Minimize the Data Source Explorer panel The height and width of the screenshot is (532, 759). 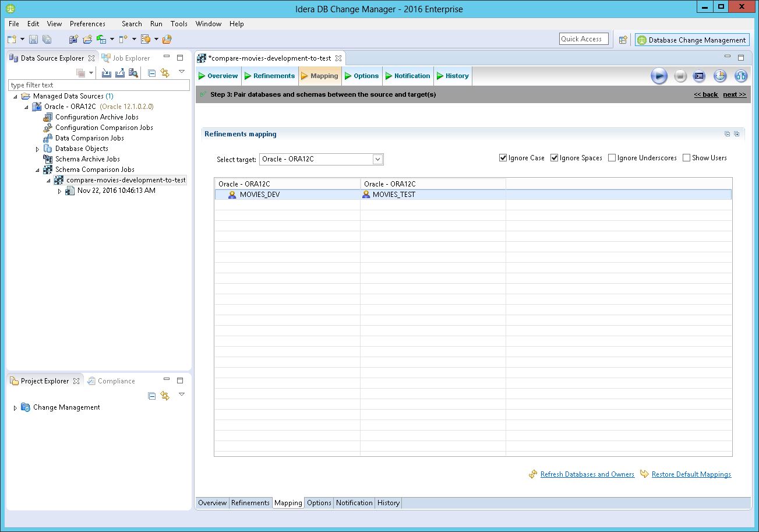(x=167, y=57)
